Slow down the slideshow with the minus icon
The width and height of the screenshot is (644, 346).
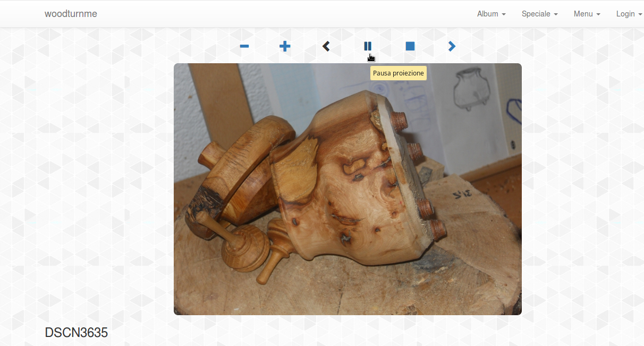coord(244,46)
